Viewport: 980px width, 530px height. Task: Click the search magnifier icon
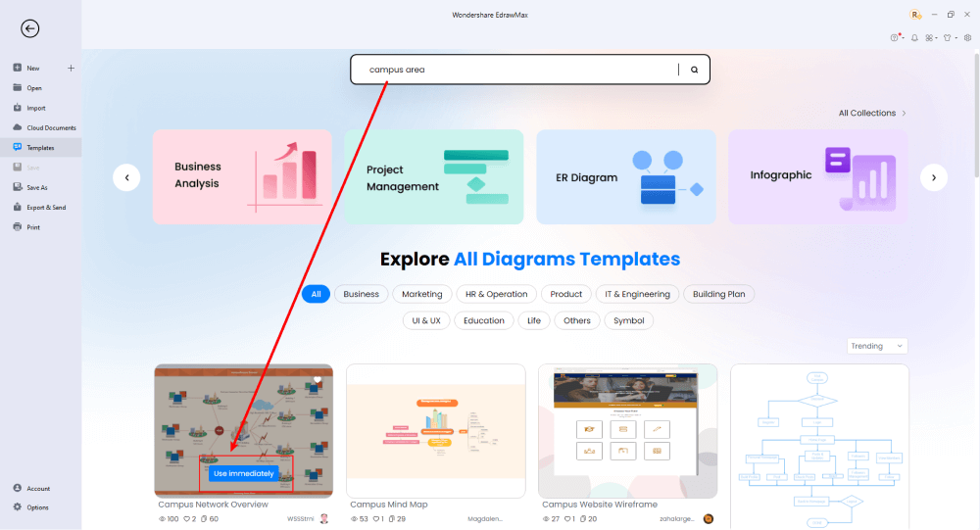pyautogui.click(x=695, y=70)
